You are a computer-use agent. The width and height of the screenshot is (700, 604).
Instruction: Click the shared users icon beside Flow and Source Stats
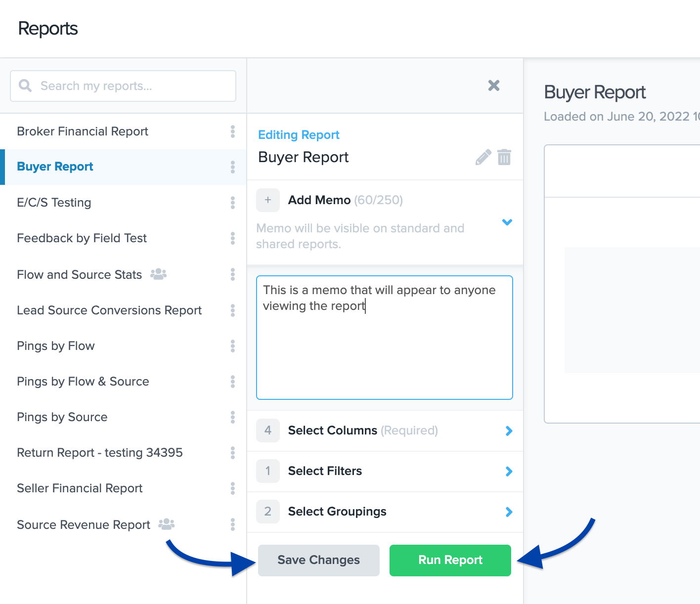coord(158,274)
